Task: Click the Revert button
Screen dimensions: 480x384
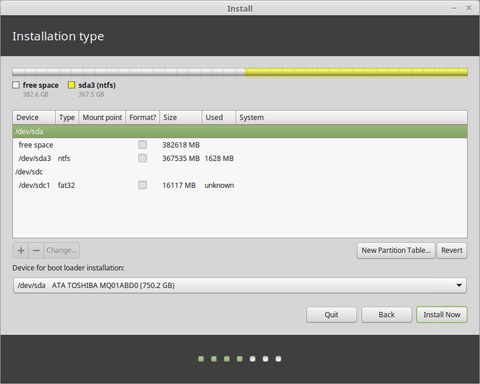Action: point(452,250)
